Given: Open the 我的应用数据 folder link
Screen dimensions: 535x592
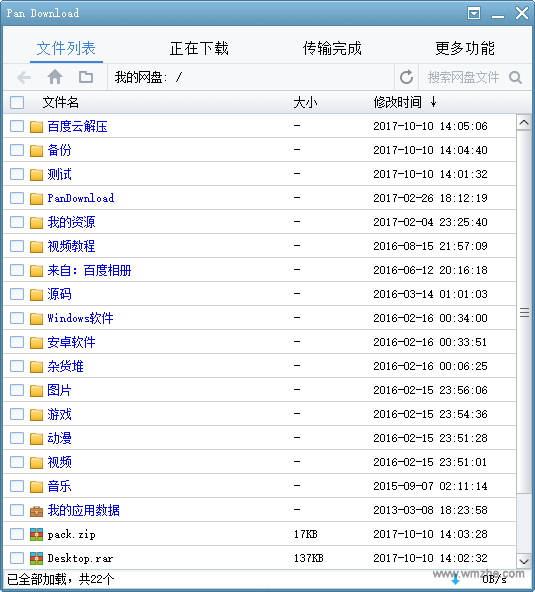Looking at the screenshot, I should pyautogui.click(x=83, y=510).
